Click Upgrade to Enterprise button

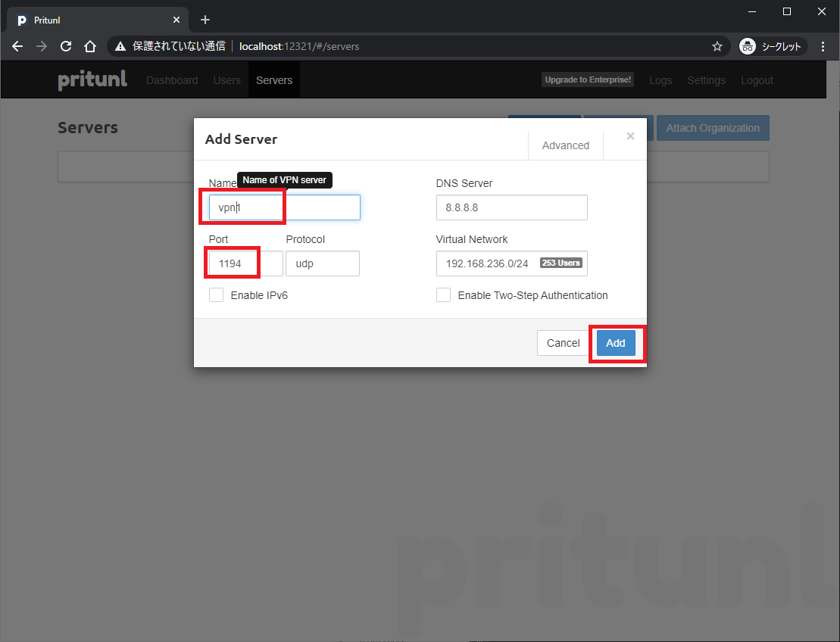point(588,79)
